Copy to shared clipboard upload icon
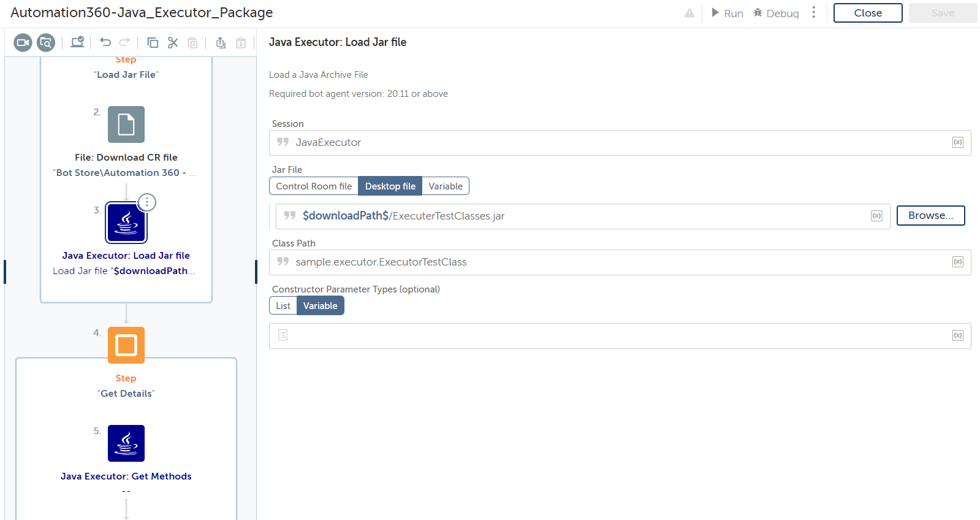 coord(221,42)
